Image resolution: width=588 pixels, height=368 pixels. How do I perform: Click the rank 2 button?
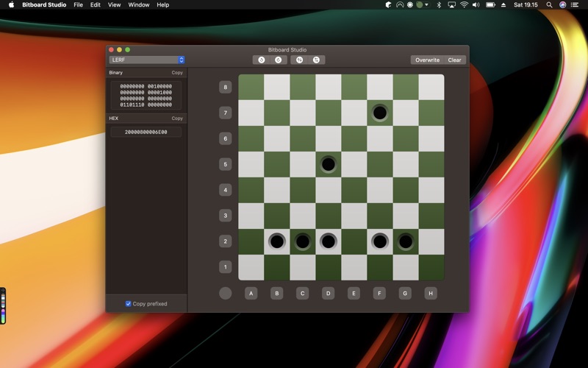coord(226,241)
